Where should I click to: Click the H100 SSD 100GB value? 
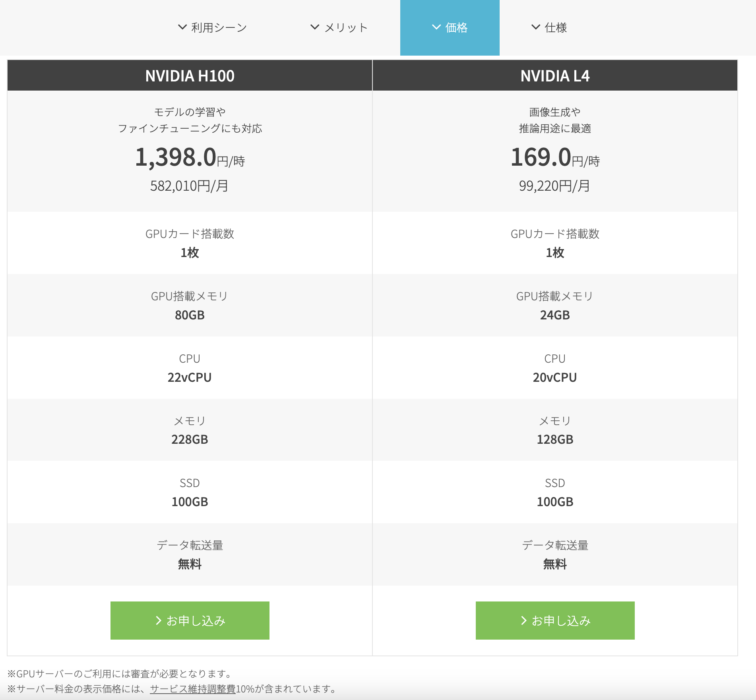(190, 502)
